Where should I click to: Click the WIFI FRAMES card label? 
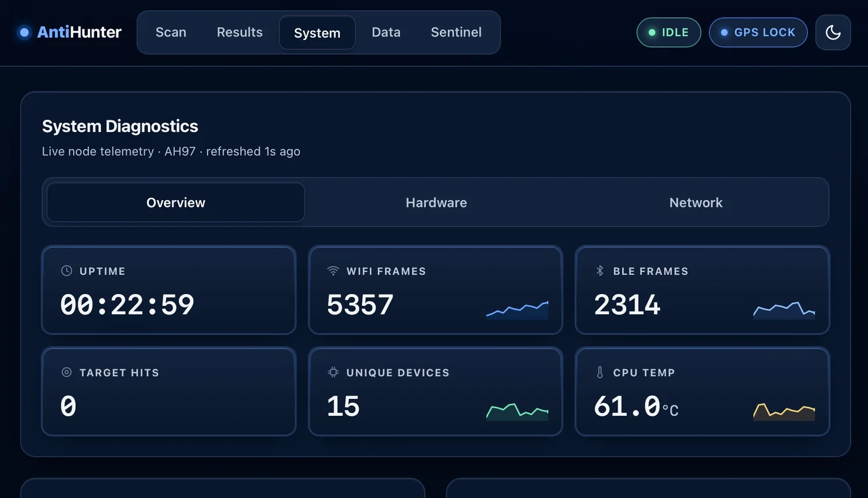(x=386, y=271)
